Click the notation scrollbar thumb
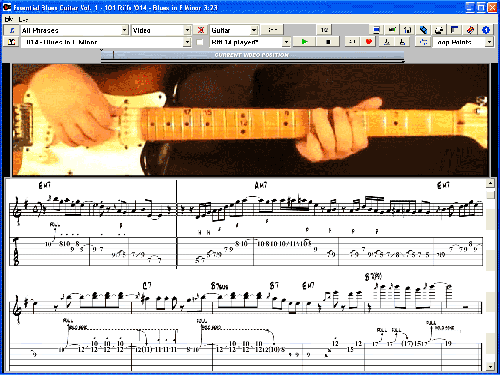 [490, 195]
